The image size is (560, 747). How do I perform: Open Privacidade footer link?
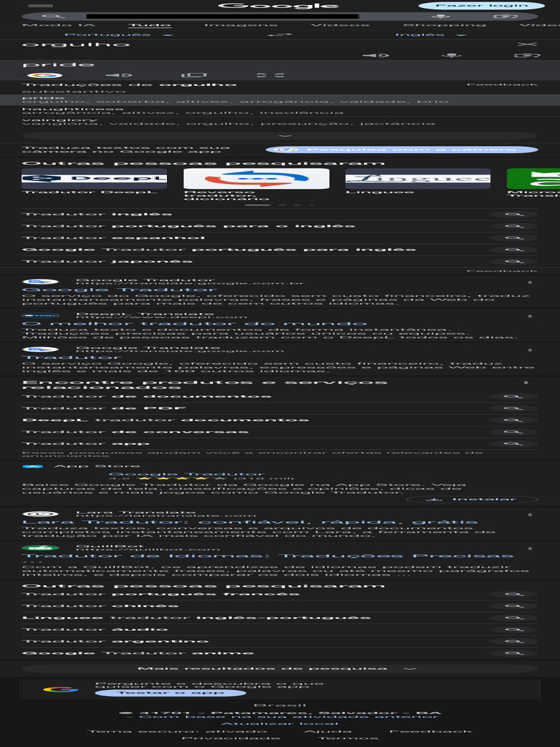point(230,738)
